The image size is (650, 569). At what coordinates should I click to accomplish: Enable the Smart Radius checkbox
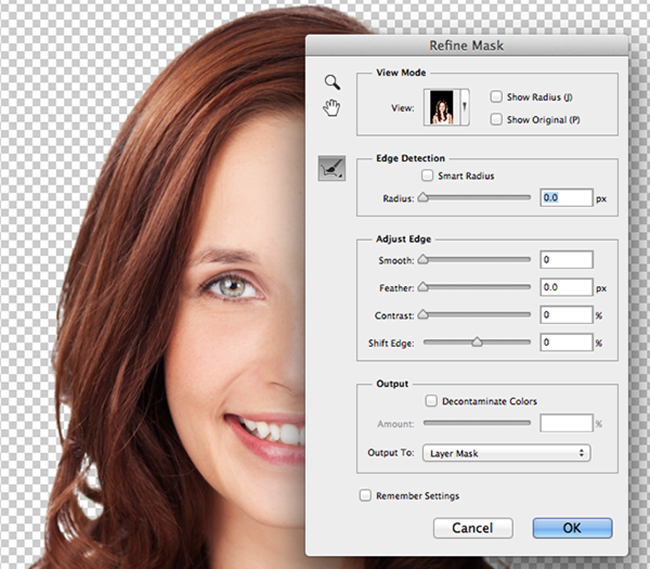pyautogui.click(x=428, y=176)
